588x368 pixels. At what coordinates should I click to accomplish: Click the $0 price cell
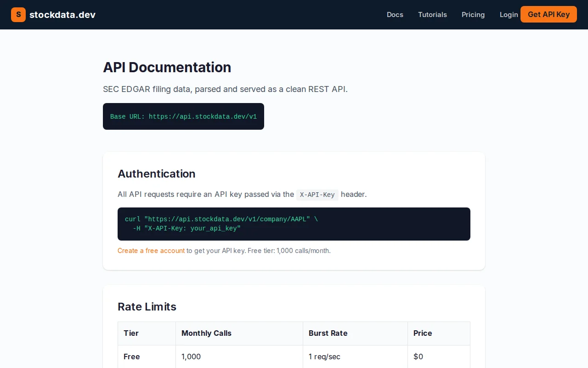point(439,356)
